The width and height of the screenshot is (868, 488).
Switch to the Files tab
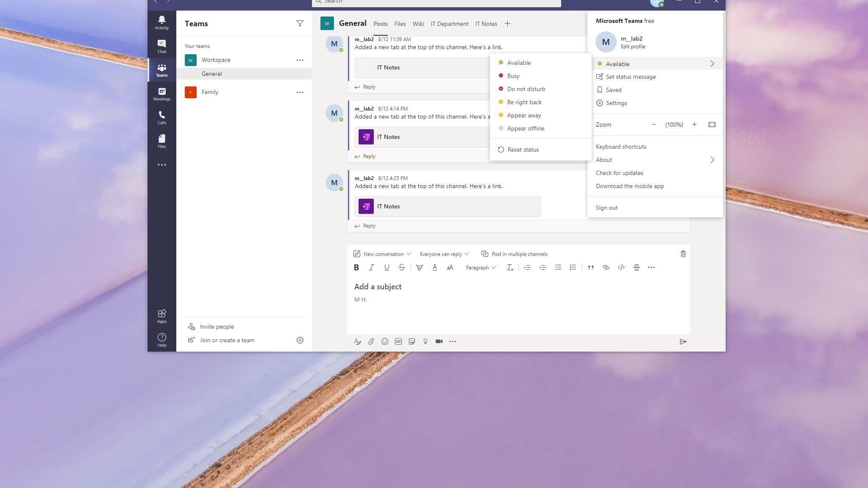click(400, 24)
